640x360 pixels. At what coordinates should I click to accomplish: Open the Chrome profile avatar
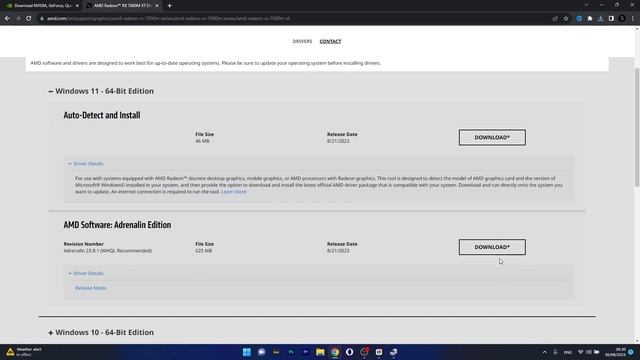coord(622,18)
